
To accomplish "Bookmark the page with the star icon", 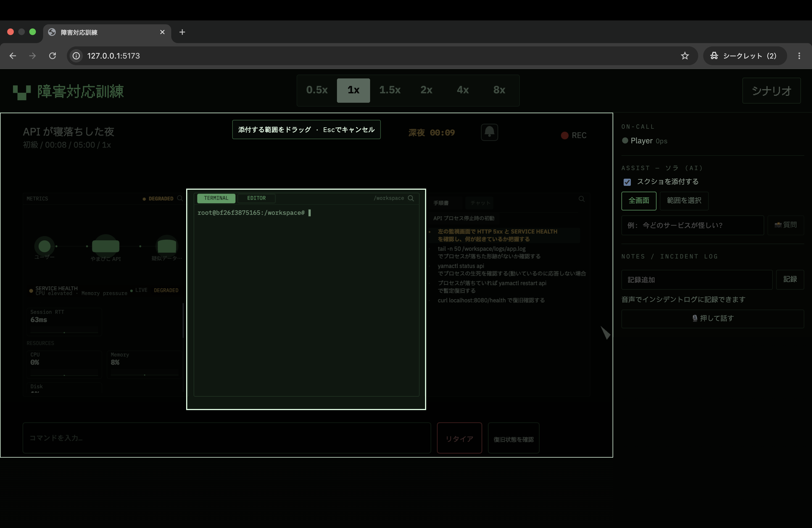I will point(684,56).
